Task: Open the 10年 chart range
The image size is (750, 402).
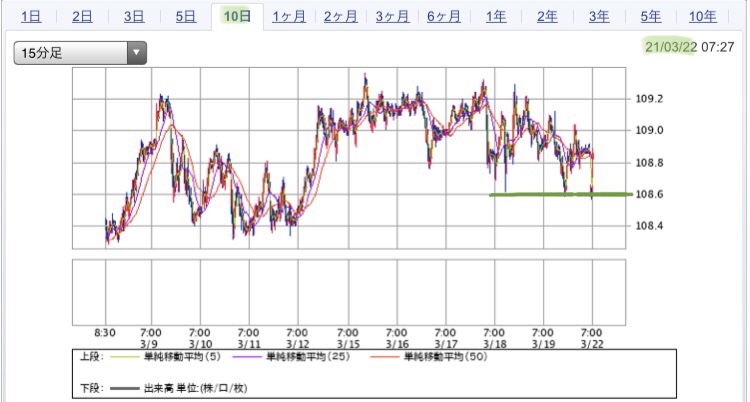Action: (x=703, y=17)
